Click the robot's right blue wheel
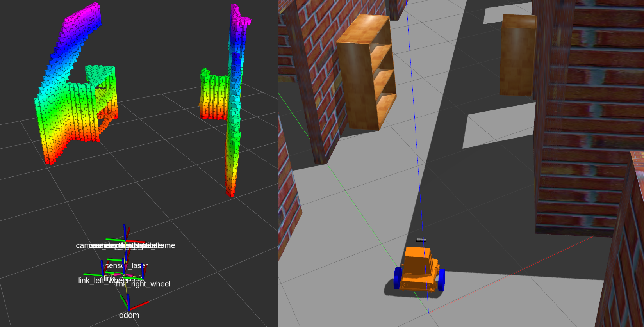The width and height of the screenshot is (644, 327). (441, 280)
